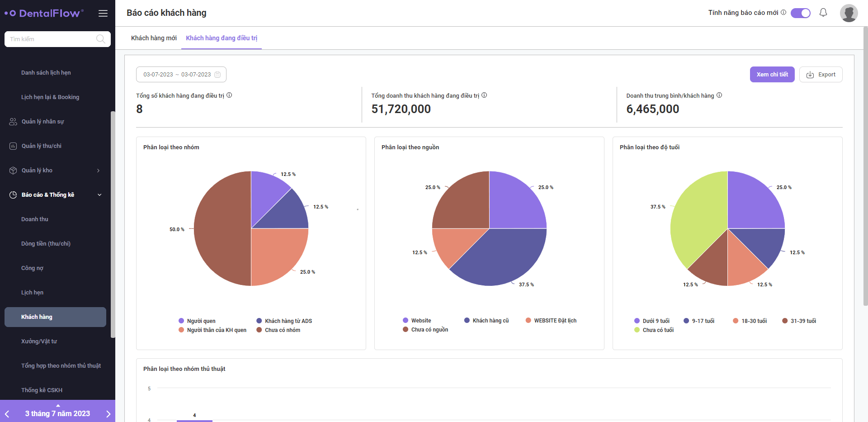Click 3 tháng 7 năm 2023 date label
The image size is (868, 422).
click(x=57, y=414)
